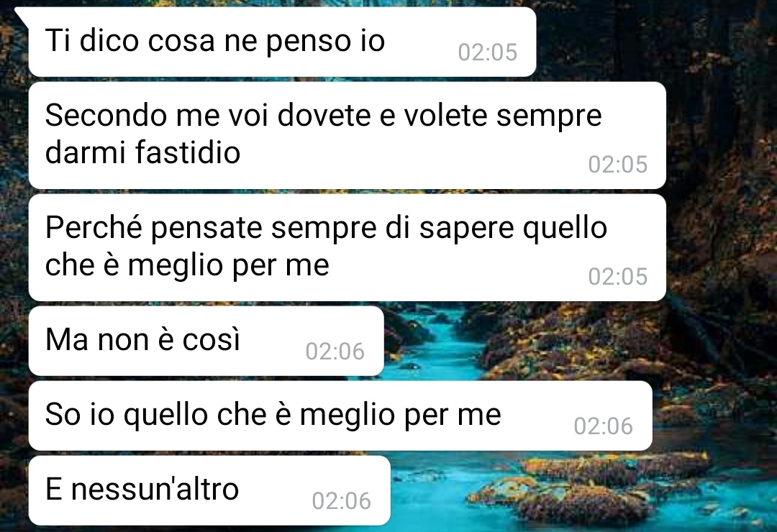The width and height of the screenshot is (777, 532).
Task: Tap the "Ti dico cosa ne penso io" message
Action: (283, 42)
